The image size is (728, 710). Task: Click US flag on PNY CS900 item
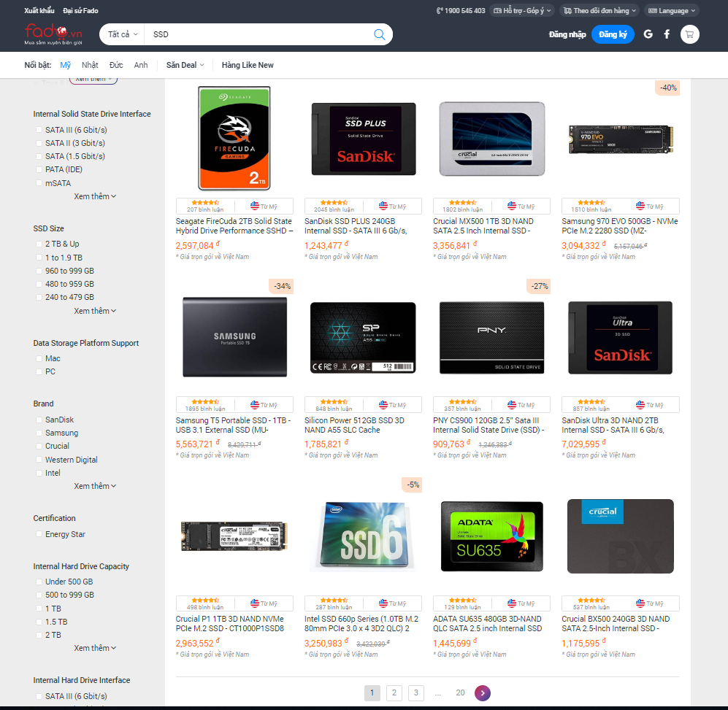[x=512, y=405]
